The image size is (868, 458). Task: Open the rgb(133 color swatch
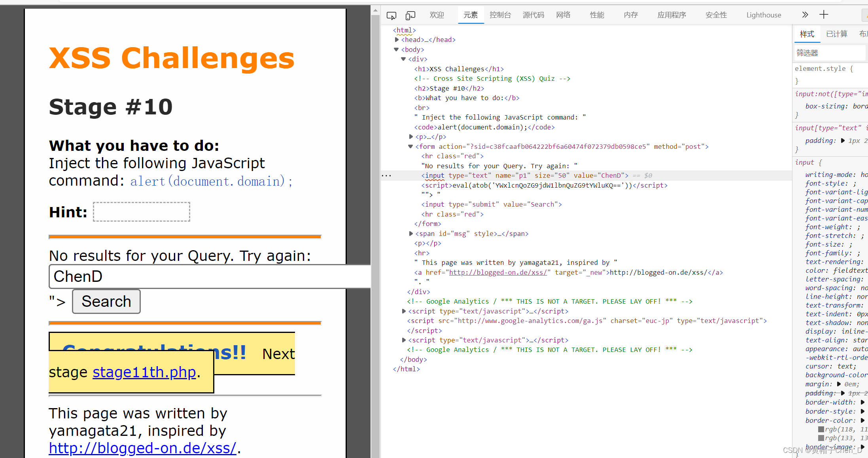(x=821, y=438)
